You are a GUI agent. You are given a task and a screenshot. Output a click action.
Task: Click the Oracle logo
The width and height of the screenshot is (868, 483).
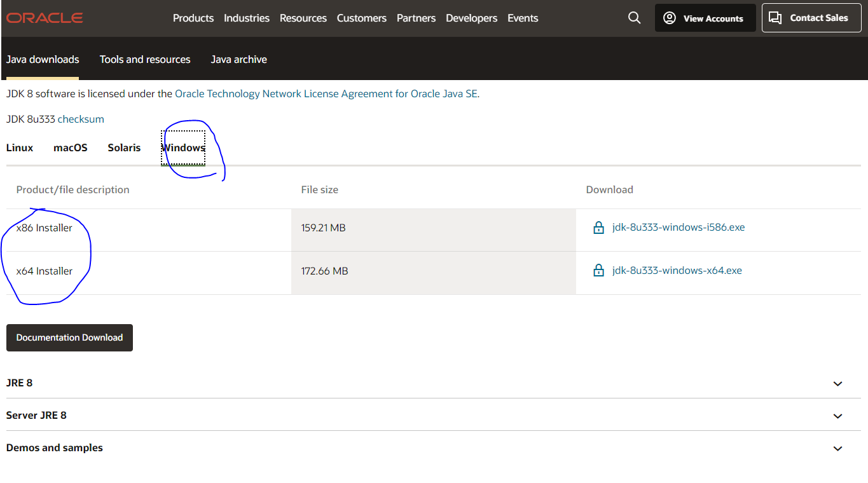pos(45,18)
